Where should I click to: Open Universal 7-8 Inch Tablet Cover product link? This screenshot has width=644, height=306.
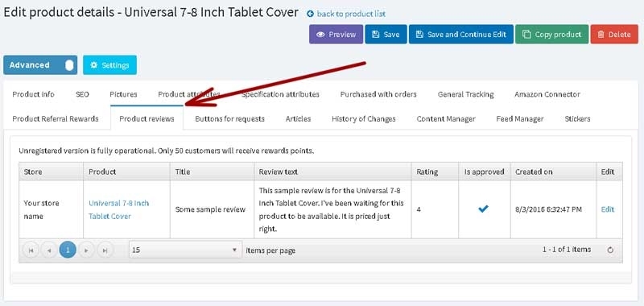118,209
